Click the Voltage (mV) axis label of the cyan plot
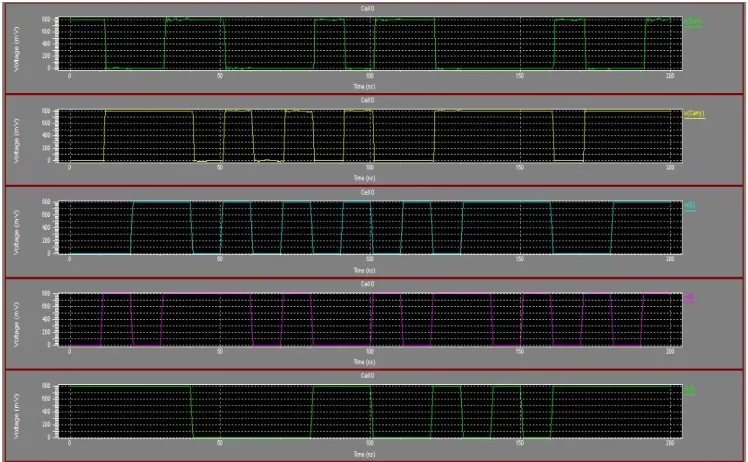 [17, 232]
